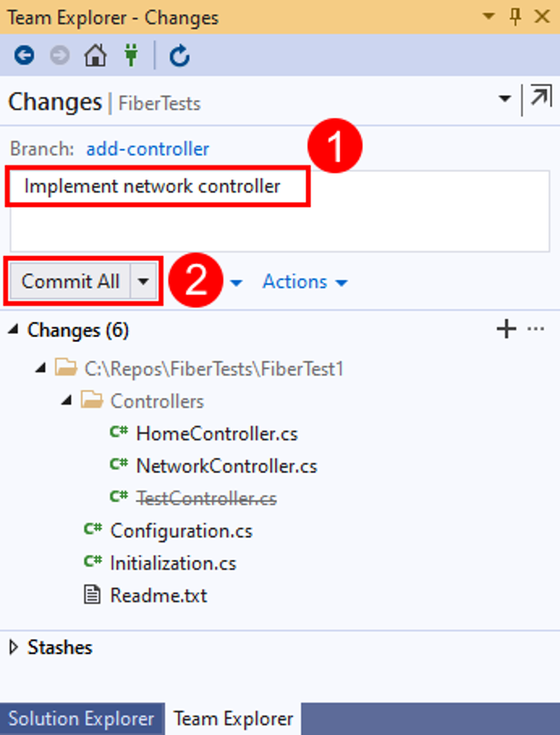This screenshot has width=560, height=735.
Task: Switch to the Solution Explorer tab
Action: [81, 718]
